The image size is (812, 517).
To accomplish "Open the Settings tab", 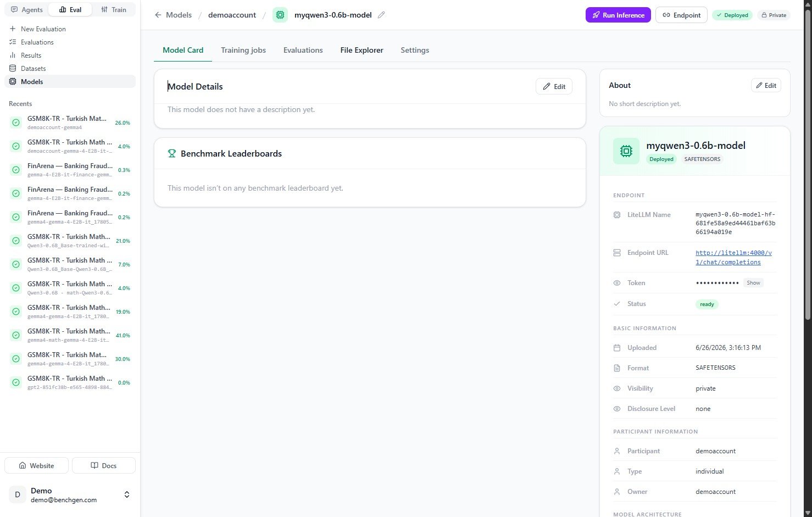I will pos(415,50).
